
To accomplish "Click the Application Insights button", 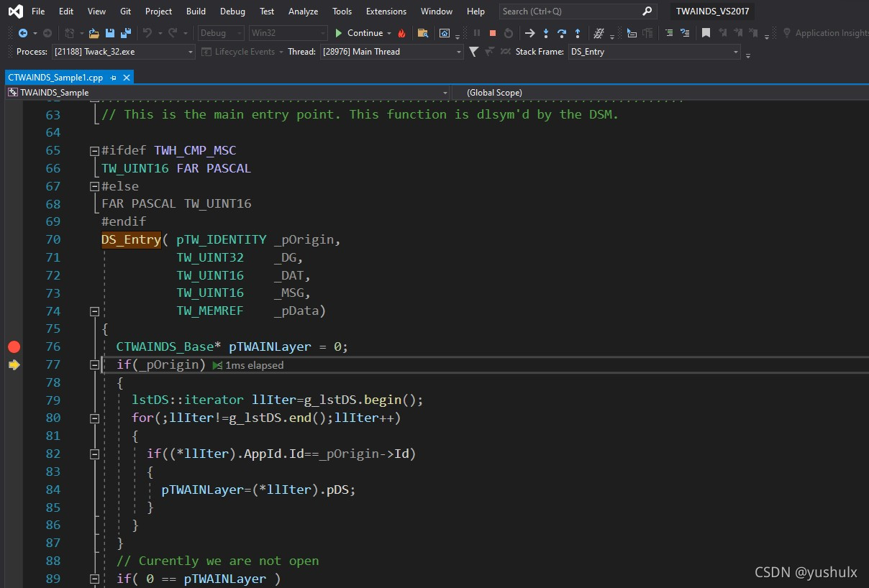I will tap(825, 33).
